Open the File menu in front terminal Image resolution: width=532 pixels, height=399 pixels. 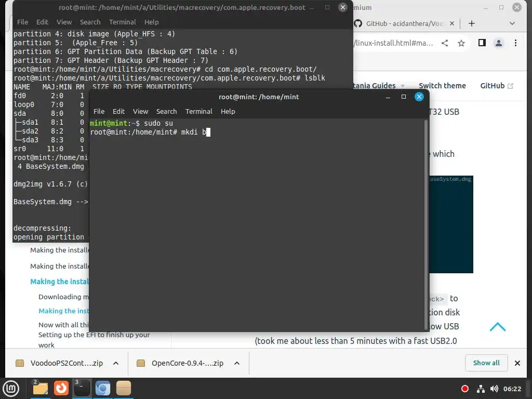click(x=99, y=111)
